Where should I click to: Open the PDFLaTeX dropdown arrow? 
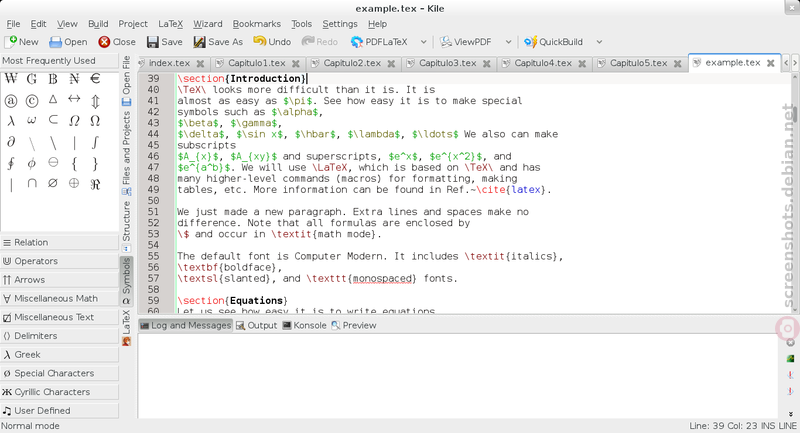(x=423, y=42)
